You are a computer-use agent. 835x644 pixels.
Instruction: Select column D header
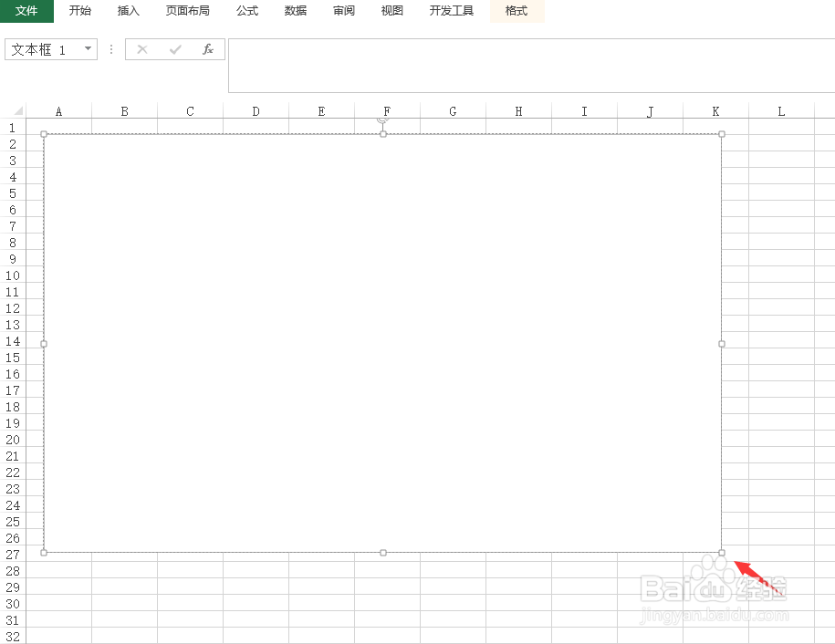tap(256, 110)
